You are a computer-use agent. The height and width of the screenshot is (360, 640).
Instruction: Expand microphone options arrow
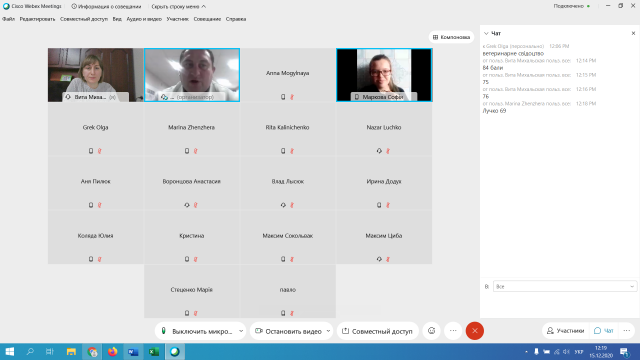click(x=241, y=331)
